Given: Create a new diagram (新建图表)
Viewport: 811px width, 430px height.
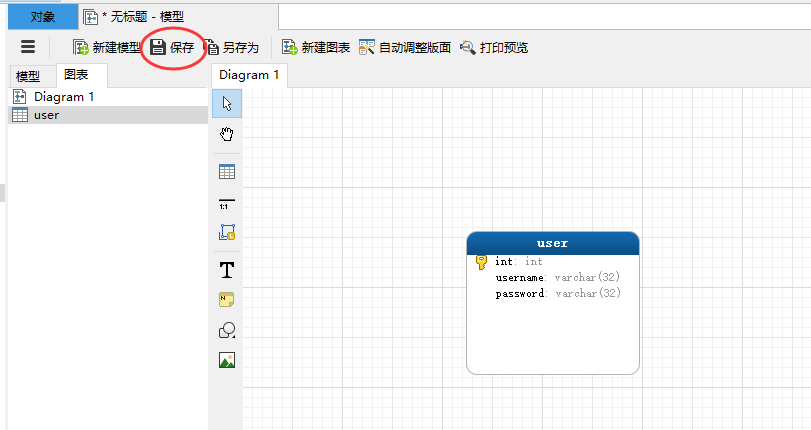Looking at the screenshot, I should (316, 48).
